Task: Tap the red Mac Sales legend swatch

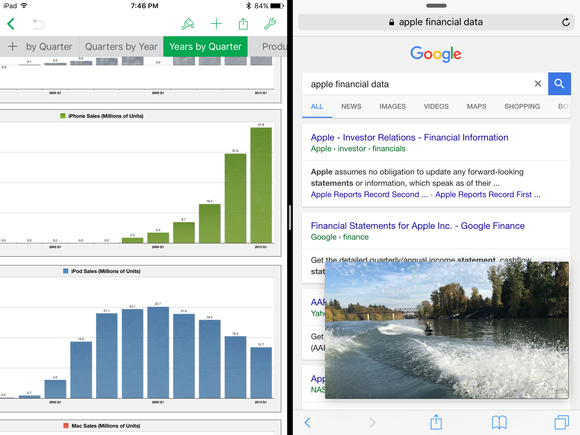Action: 66,426
